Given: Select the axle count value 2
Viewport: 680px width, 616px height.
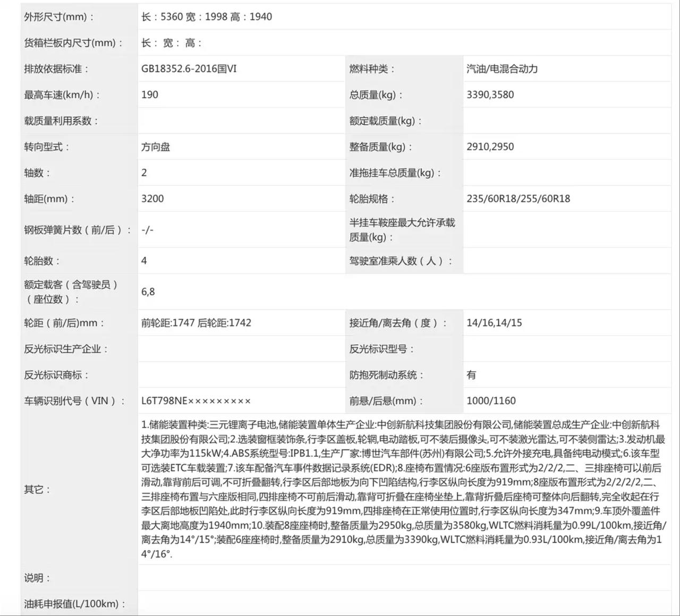Looking at the screenshot, I should click(144, 173).
